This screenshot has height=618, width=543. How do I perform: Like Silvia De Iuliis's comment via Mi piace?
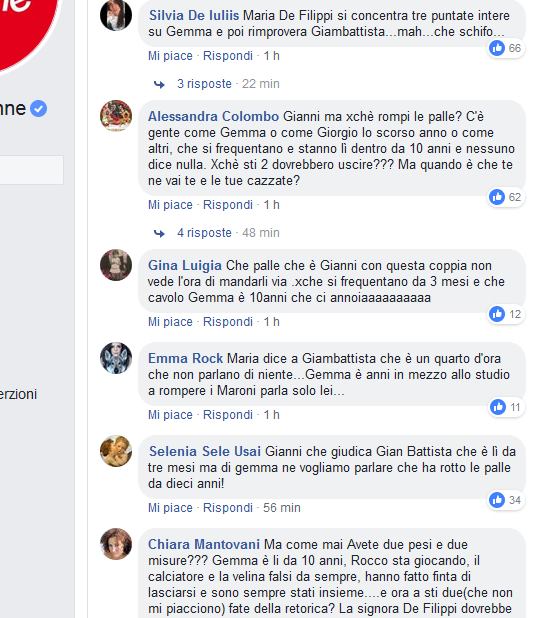170,56
